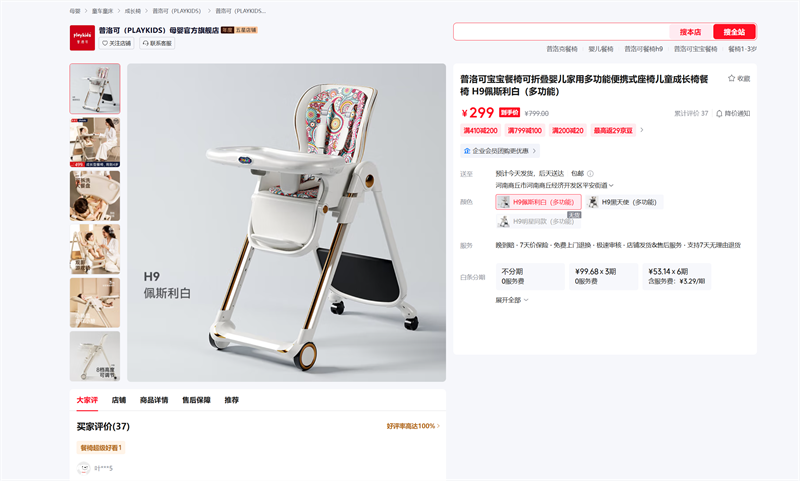
Task: Expand the coupon list chevron
Action: pyautogui.click(x=642, y=130)
